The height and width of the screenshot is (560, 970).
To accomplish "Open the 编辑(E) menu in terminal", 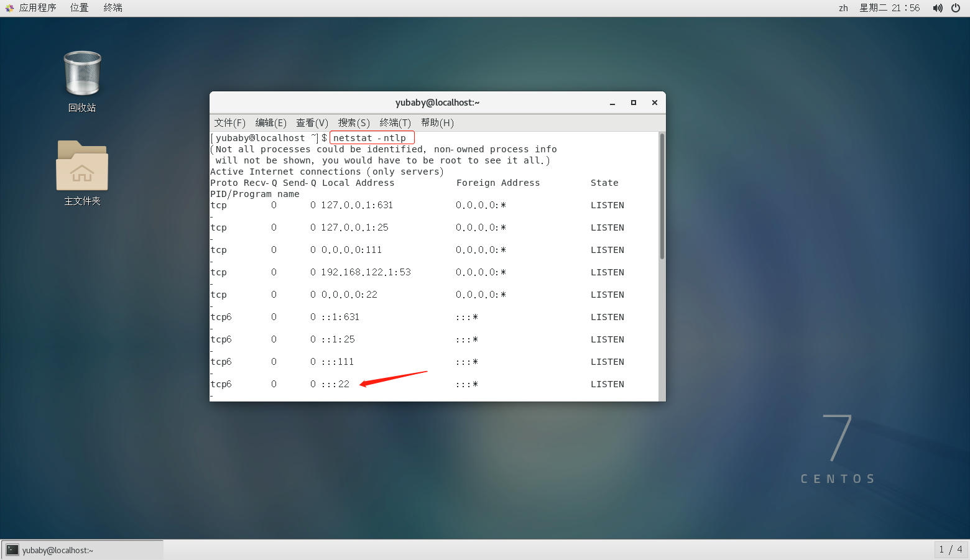I will [x=270, y=122].
